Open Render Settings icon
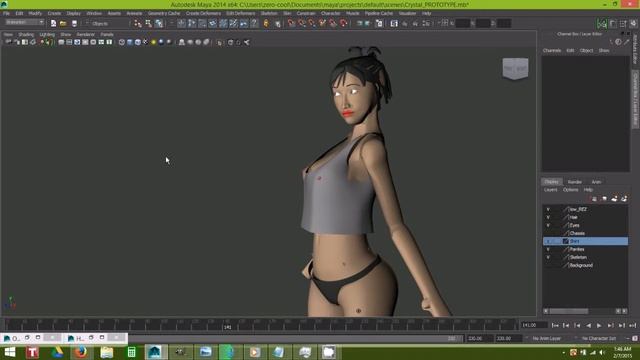This screenshot has width=640, height=360. pos(426,24)
